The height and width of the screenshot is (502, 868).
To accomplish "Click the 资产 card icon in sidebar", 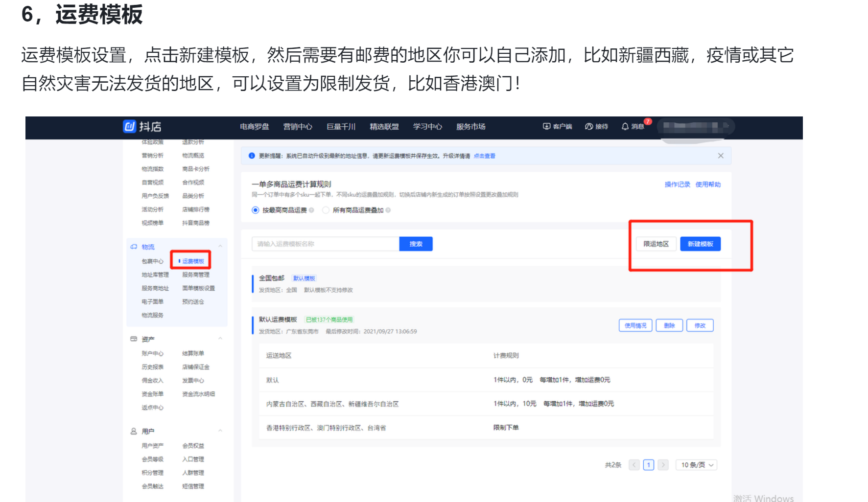I will point(134,339).
